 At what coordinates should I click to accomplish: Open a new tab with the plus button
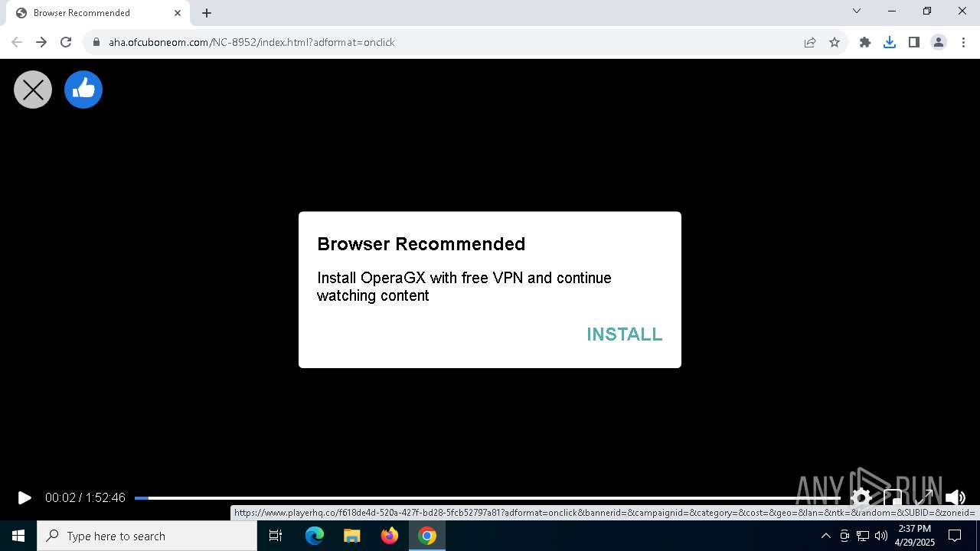[207, 13]
